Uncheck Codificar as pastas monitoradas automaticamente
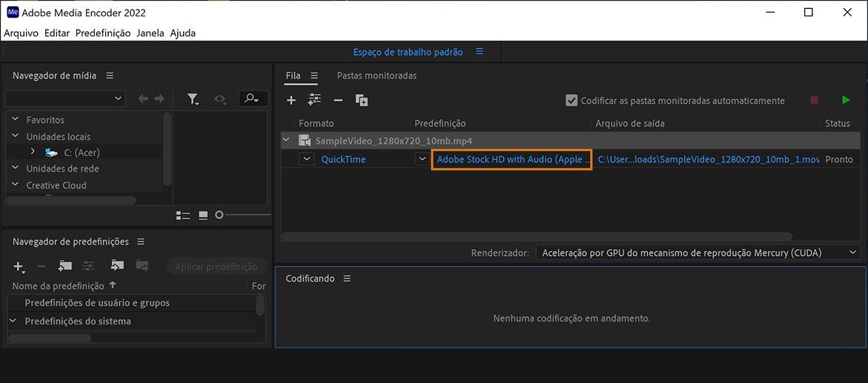 571,100
